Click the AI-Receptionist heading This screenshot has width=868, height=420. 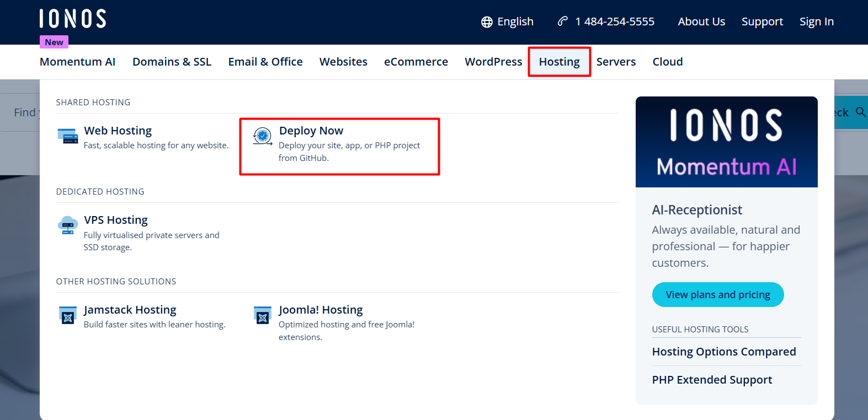point(697,210)
